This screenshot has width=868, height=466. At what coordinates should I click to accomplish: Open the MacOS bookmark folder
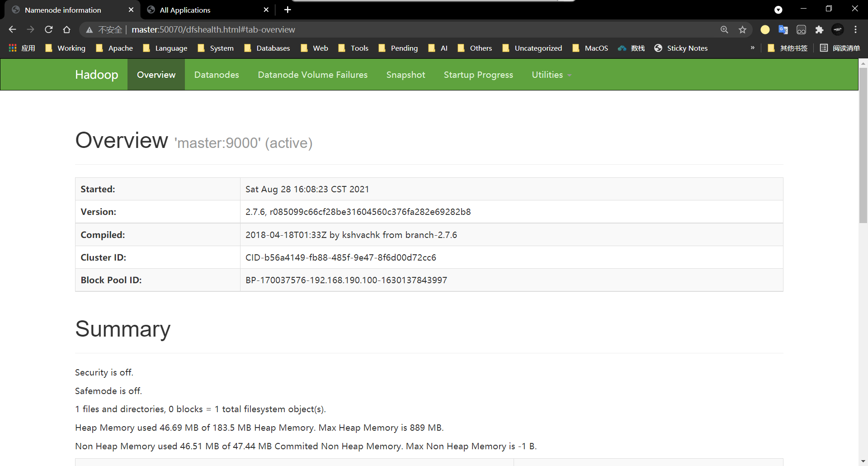click(590, 48)
